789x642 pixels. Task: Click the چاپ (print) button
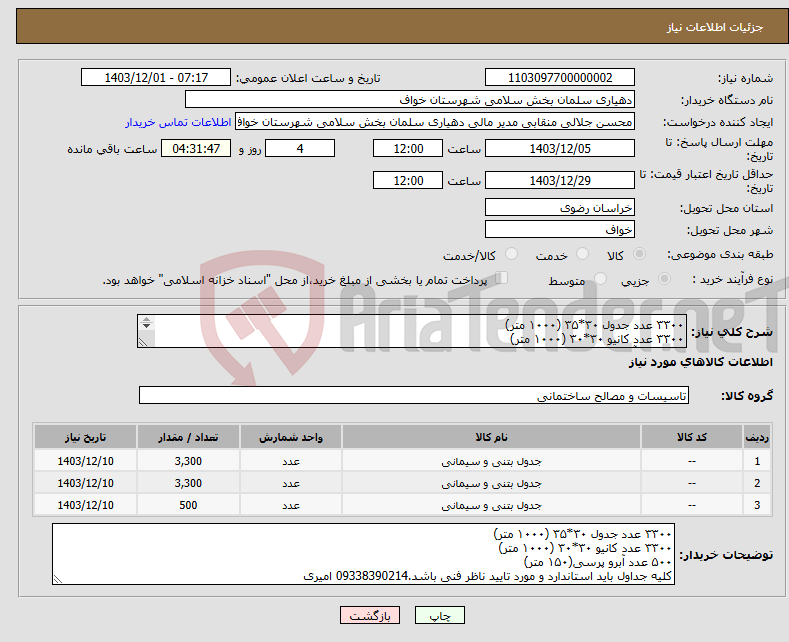coord(439,615)
